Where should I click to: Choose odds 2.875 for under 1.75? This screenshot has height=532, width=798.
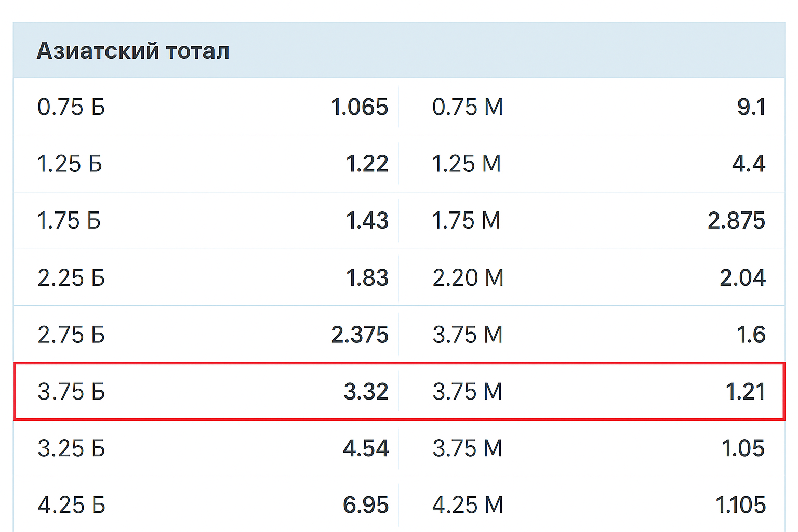tap(740, 221)
